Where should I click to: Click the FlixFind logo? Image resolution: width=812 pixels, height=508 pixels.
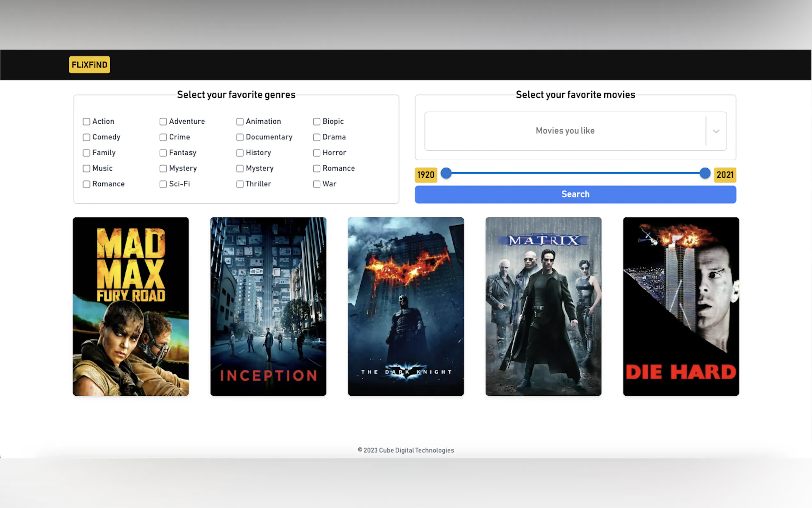pyautogui.click(x=89, y=65)
